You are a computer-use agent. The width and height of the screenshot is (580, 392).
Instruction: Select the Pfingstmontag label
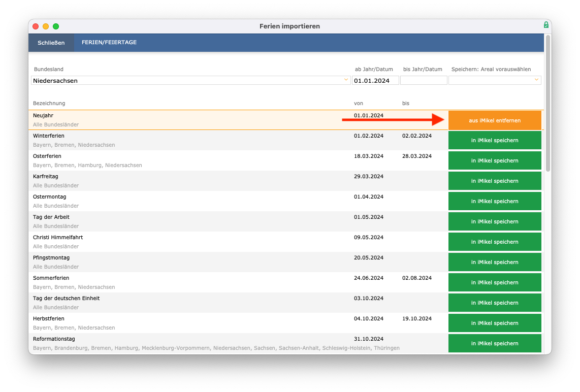[51, 258]
